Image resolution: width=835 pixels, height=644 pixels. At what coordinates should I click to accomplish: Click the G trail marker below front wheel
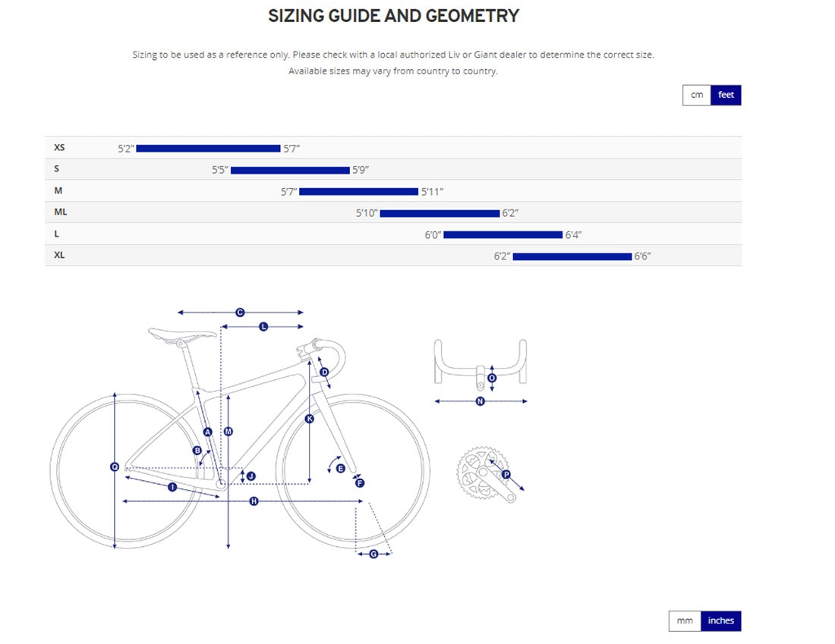[x=373, y=554]
